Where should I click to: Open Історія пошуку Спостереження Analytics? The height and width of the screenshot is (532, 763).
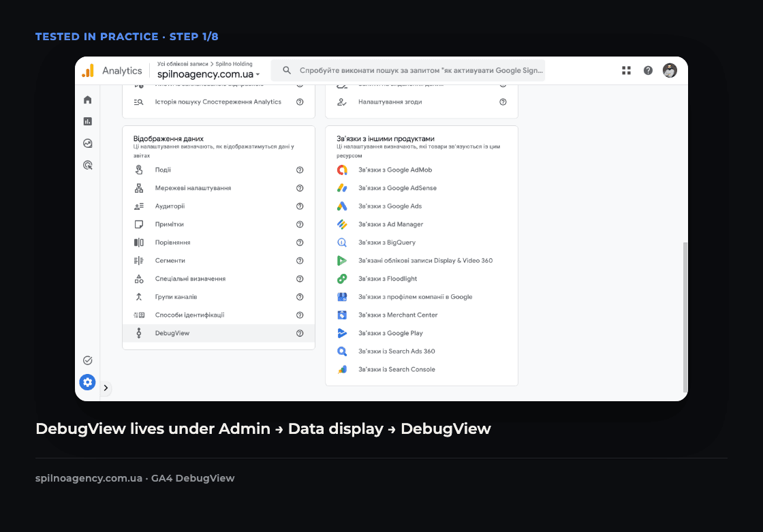click(x=219, y=101)
